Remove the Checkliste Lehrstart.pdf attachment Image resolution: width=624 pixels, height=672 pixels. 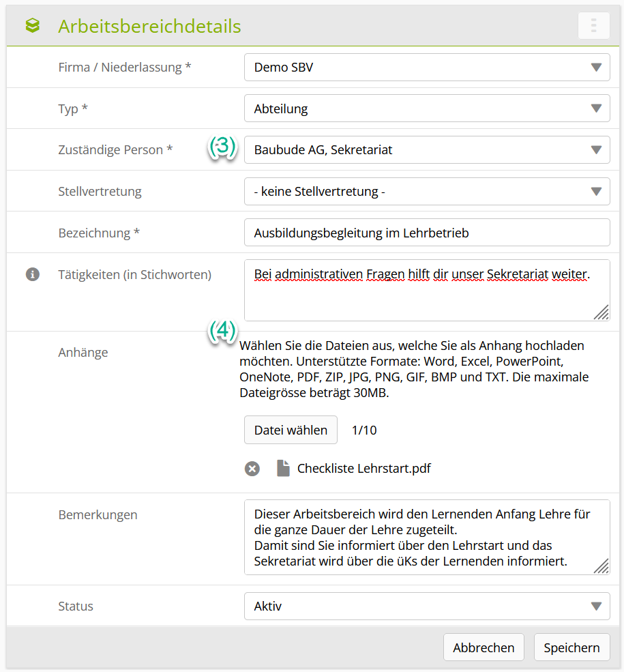[252, 469]
